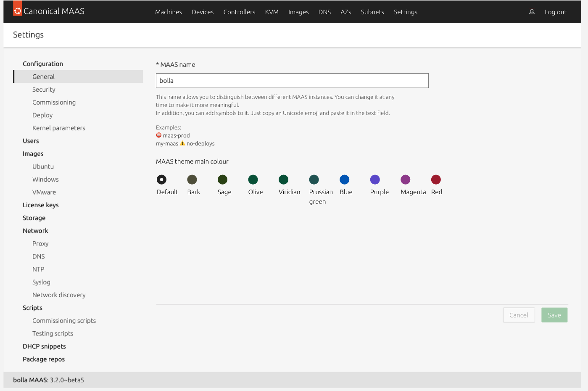Pick the Purple colour swatch
The height and width of the screenshot is (391, 588).
pyautogui.click(x=375, y=180)
